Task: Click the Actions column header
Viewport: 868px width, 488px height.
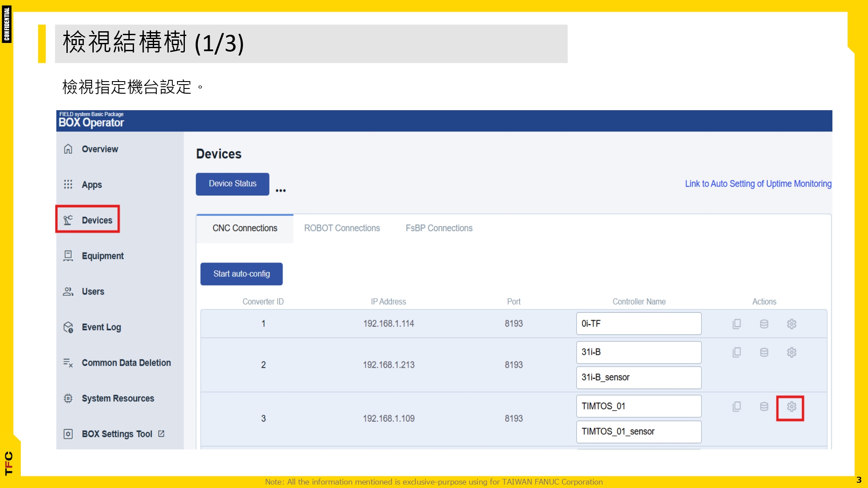Action: (764, 301)
